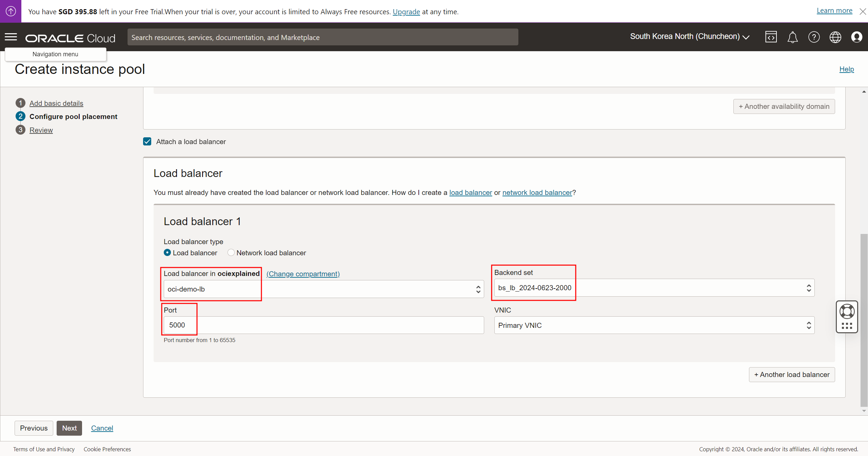Expand the oci-demo-lb load balancer dropdown
Screen dimensions: 868x456
pyautogui.click(x=323, y=289)
